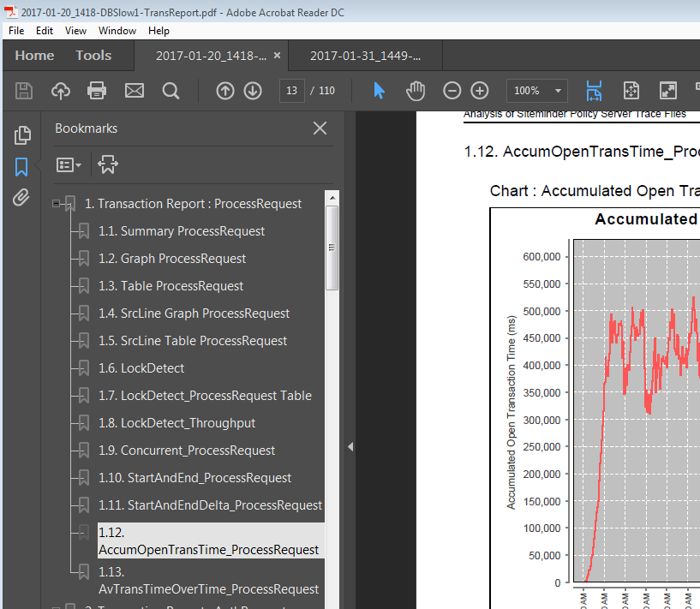The height and width of the screenshot is (609, 700).
Task: Switch to the Home tab
Action: [34, 56]
